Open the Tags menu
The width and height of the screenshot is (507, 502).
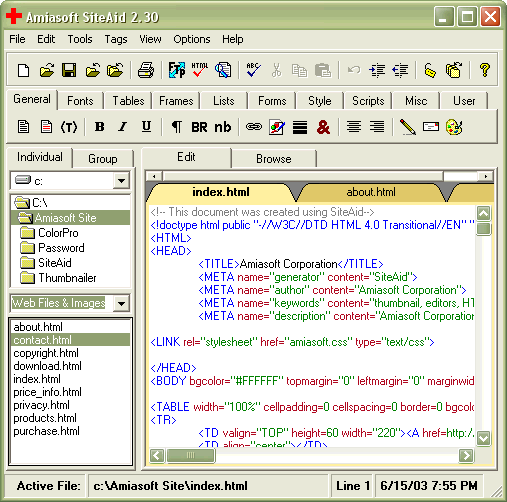coord(116,39)
